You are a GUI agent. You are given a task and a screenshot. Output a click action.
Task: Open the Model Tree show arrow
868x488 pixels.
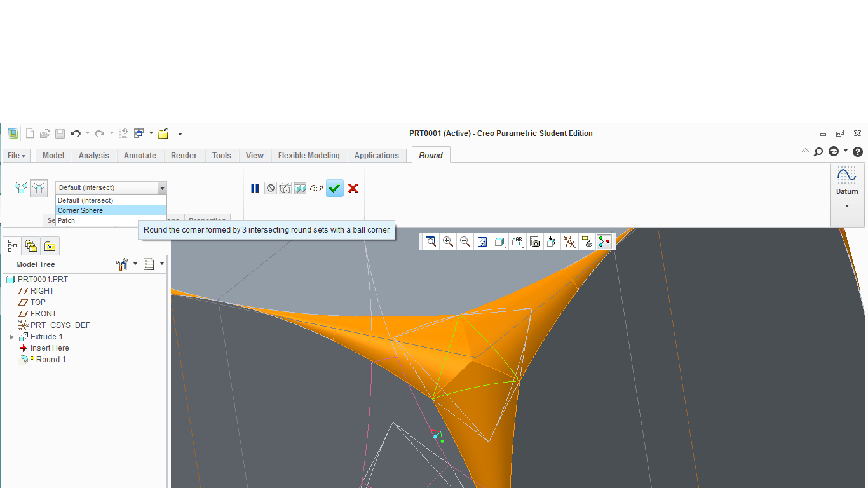tap(162, 264)
